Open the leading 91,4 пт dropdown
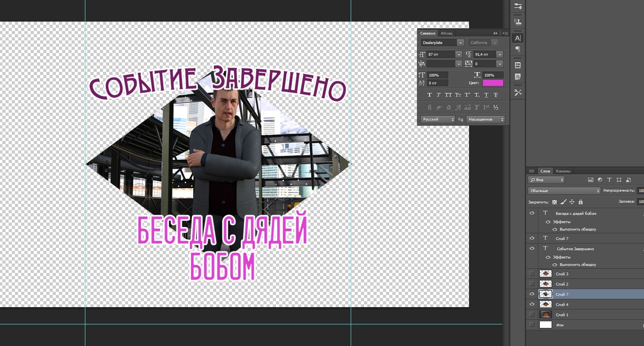Screen dimensions: 644x346 500,55
